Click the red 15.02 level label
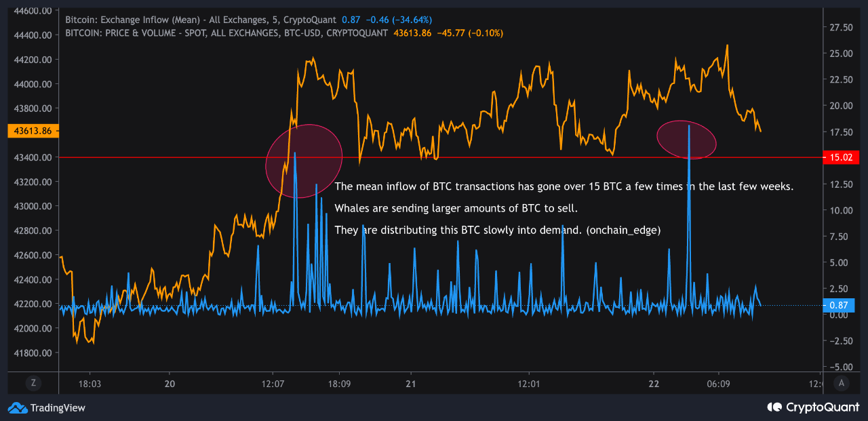 (x=841, y=157)
